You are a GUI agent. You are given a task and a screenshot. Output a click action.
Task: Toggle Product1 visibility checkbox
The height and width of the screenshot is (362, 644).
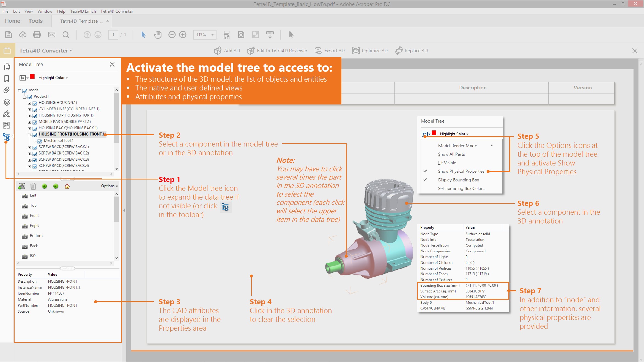click(x=30, y=97)
